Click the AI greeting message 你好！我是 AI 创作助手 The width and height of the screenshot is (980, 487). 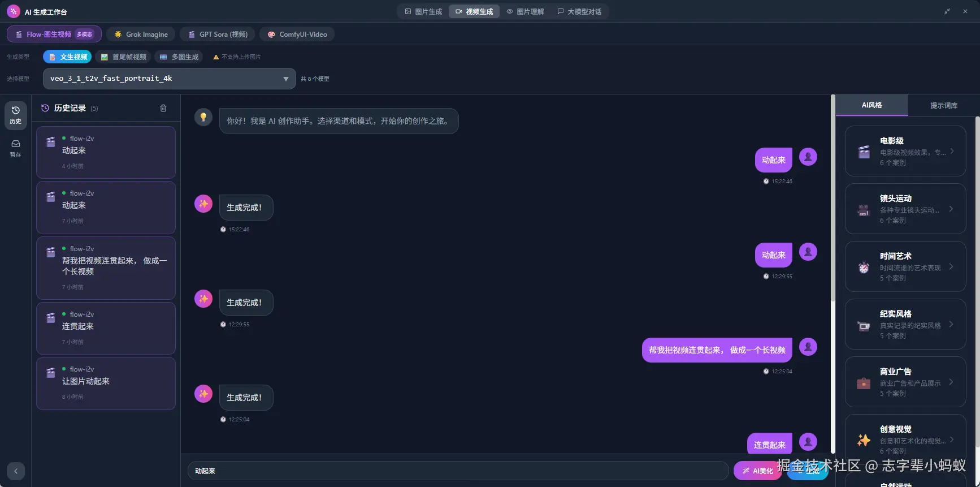click(339, 121)
